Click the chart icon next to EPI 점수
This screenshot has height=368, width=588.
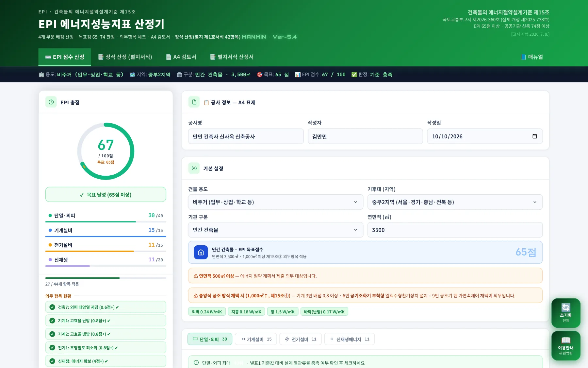click(x=298, y=75)
